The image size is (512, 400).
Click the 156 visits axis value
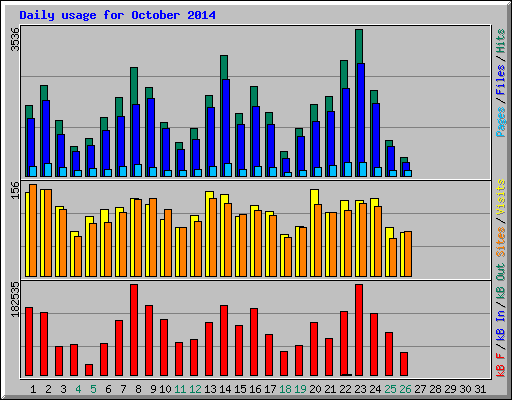tap(15, 190)
